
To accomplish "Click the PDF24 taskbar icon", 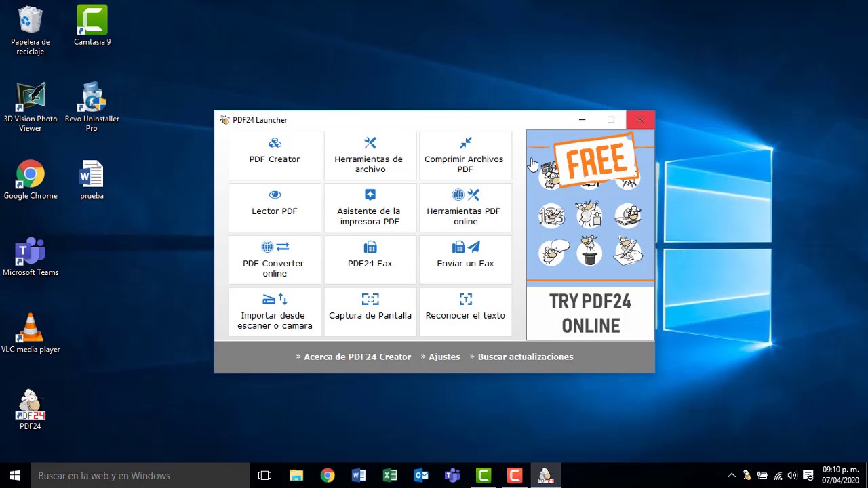I will [x=546, y=475].
